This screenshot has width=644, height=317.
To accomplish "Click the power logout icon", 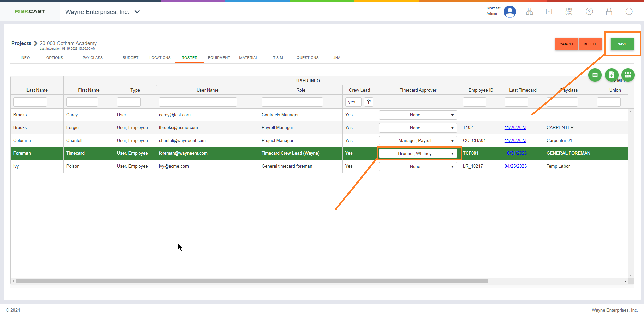I will [x=629, y=12].
